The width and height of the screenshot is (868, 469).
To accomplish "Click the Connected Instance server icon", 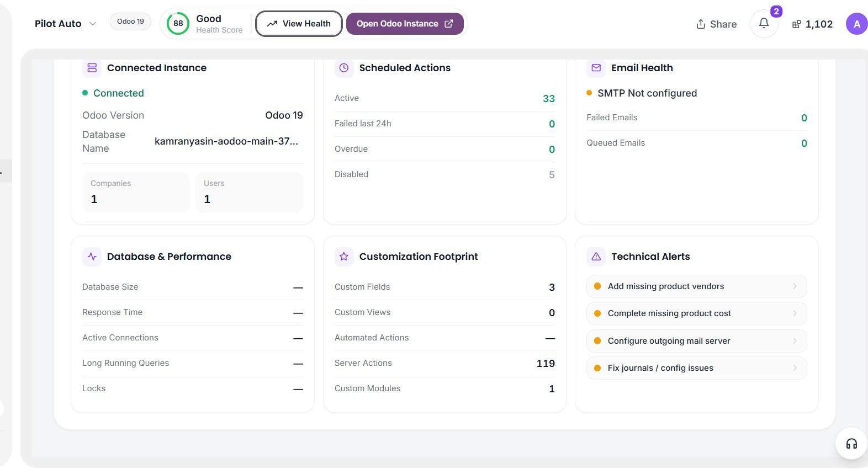I will point(92,68).
